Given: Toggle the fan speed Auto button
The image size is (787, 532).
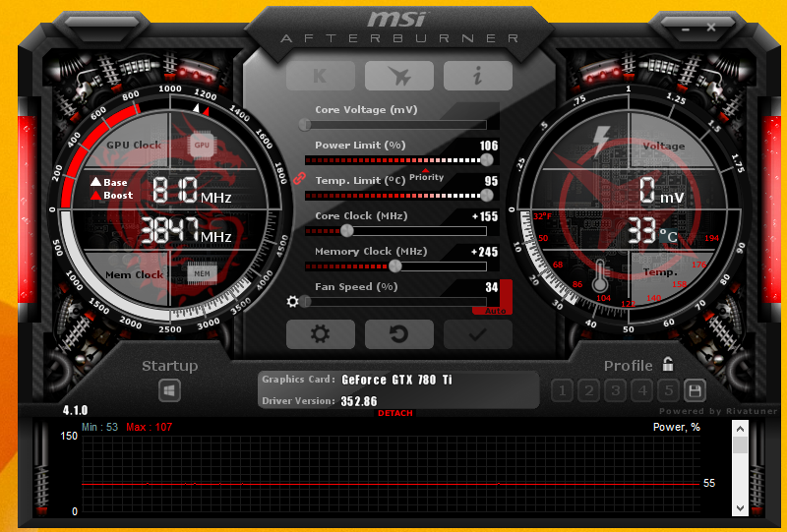Looking at the screenshot, I should click(495, 311).
